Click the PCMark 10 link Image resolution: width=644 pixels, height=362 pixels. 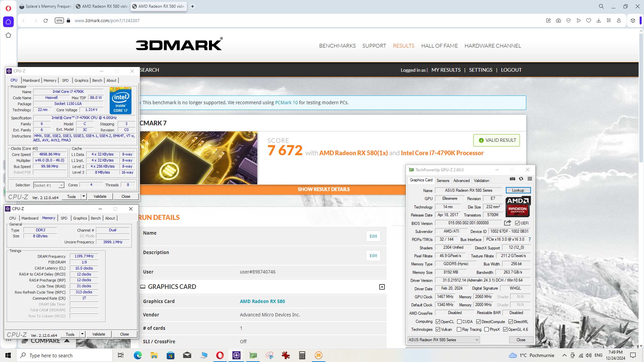[286, 103]
